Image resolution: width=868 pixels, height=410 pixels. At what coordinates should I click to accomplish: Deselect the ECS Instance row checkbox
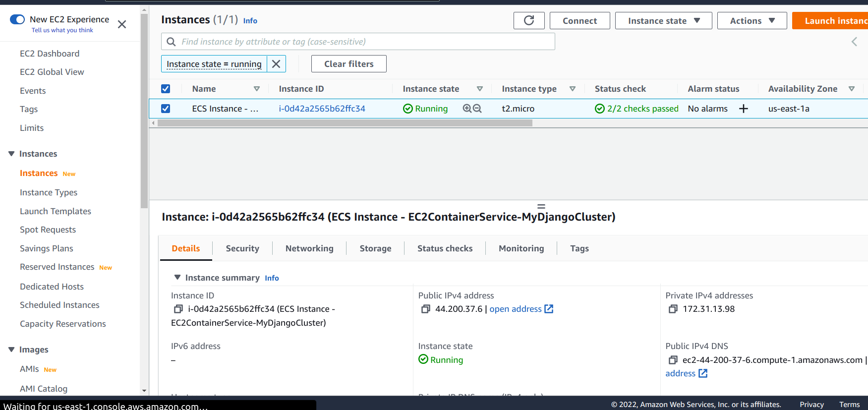[x=166, y=109]
